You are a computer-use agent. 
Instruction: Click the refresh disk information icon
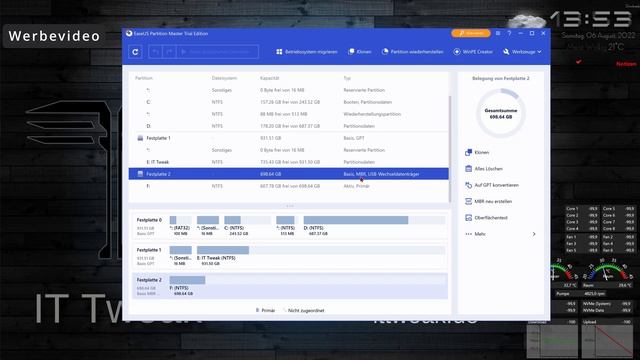point(135,52)
